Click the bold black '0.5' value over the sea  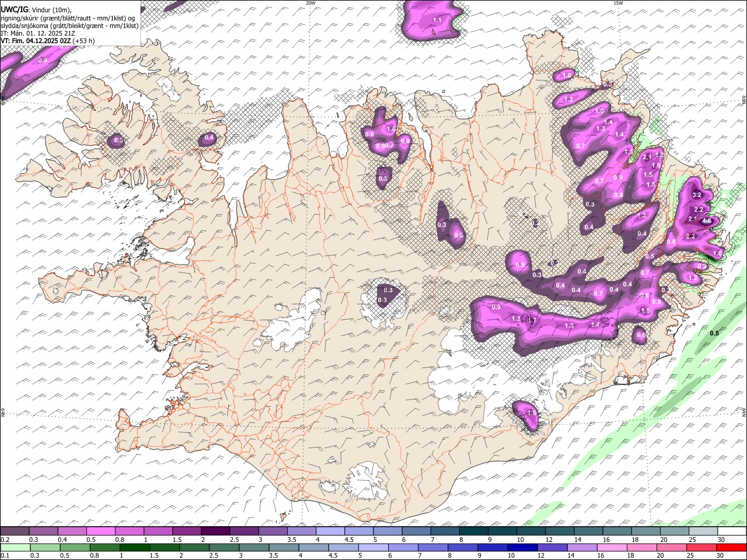714,333
